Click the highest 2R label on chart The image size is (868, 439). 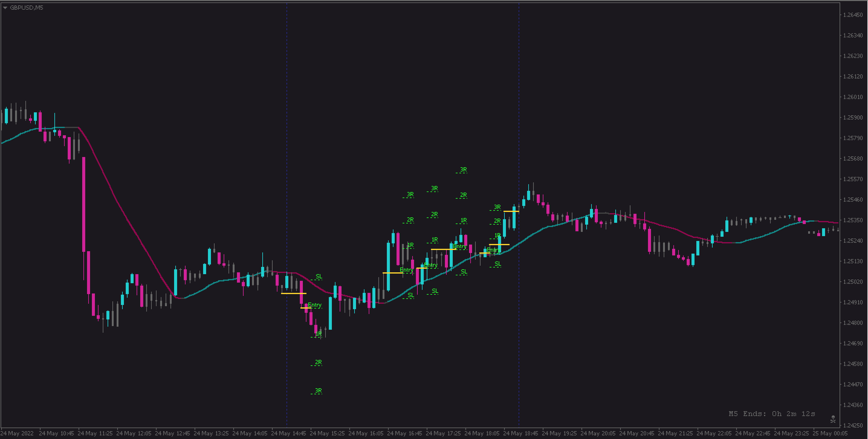tap(463, 195)
